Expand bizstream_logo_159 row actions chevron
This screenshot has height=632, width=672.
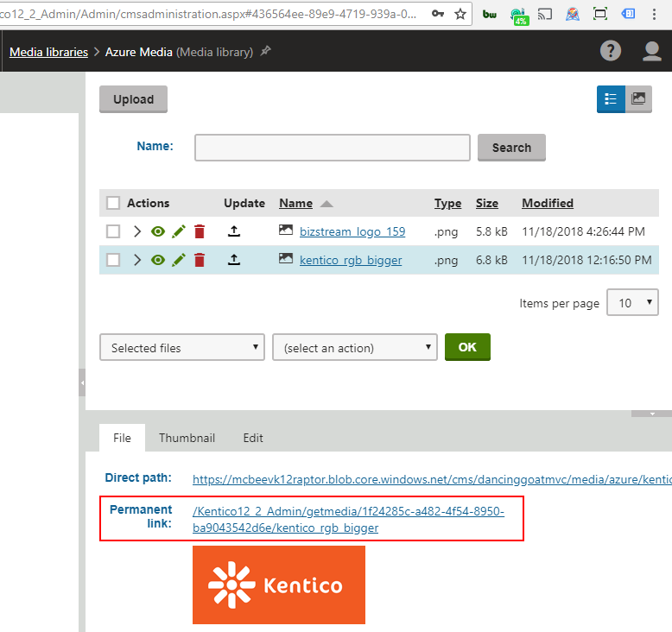pos(137,231)
